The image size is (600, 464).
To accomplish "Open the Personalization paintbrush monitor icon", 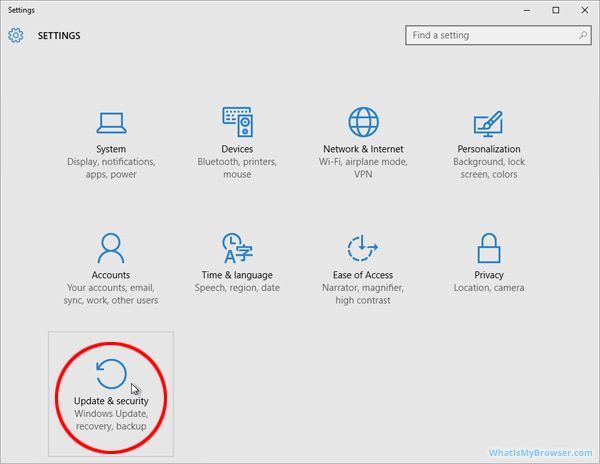I will point(488,124).
